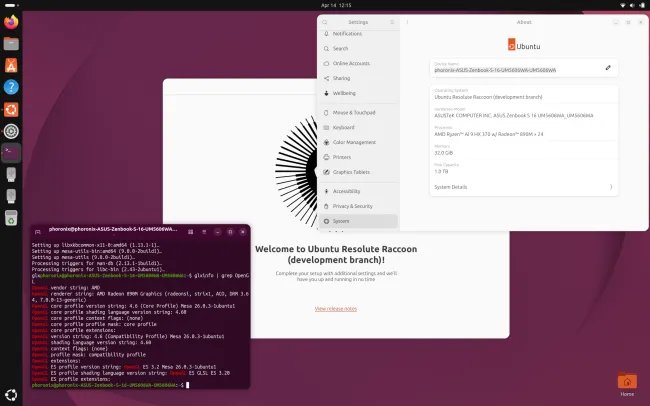Minimize the terminal window
The width and height of the screenshot is (650, 406).
click(x=218, y=232)
